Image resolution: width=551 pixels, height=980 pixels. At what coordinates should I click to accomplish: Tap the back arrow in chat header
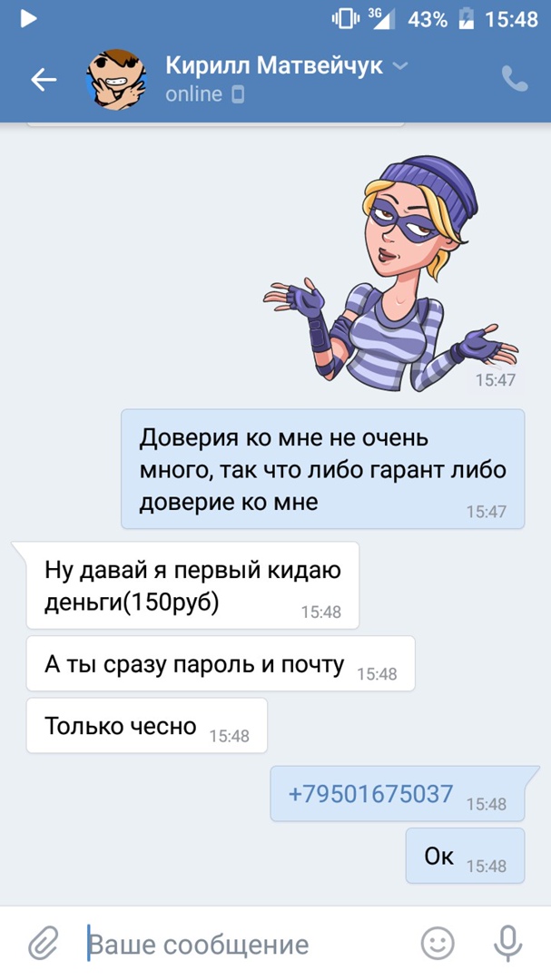(x=44, y=79)
